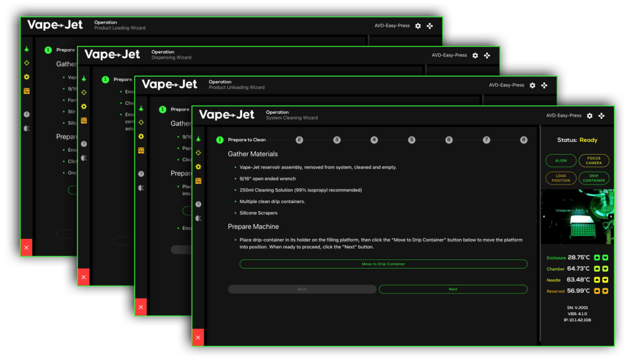This screenshot has width=634, height=364.
Task: Click the half-circle icon in System Cleaning Wizard sidebar
Action: point(198,219)
